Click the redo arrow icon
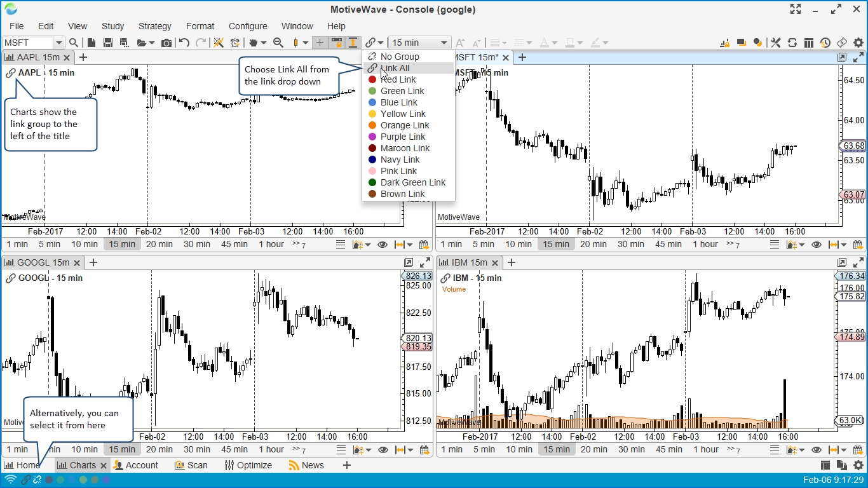This screenshot has height=488, width=868. tap(201, 43)
